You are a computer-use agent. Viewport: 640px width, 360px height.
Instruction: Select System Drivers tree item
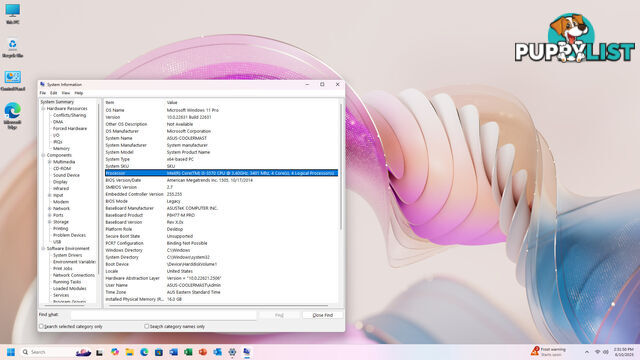[x=67, y=255]
